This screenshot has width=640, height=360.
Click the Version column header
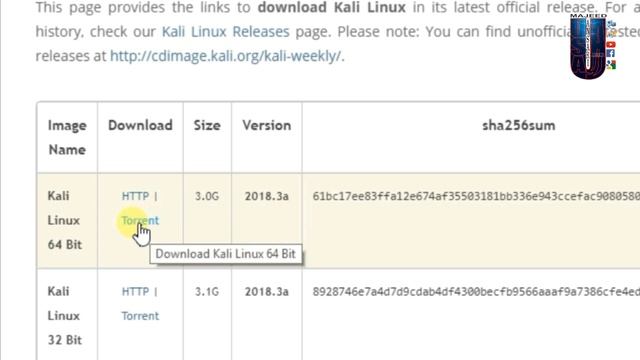(267, 125)
